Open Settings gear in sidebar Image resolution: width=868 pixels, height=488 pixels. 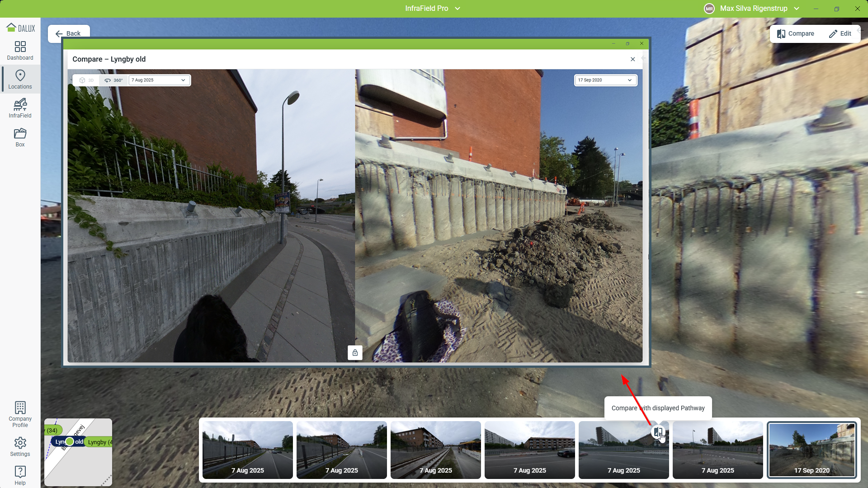(x=20, y=447)
